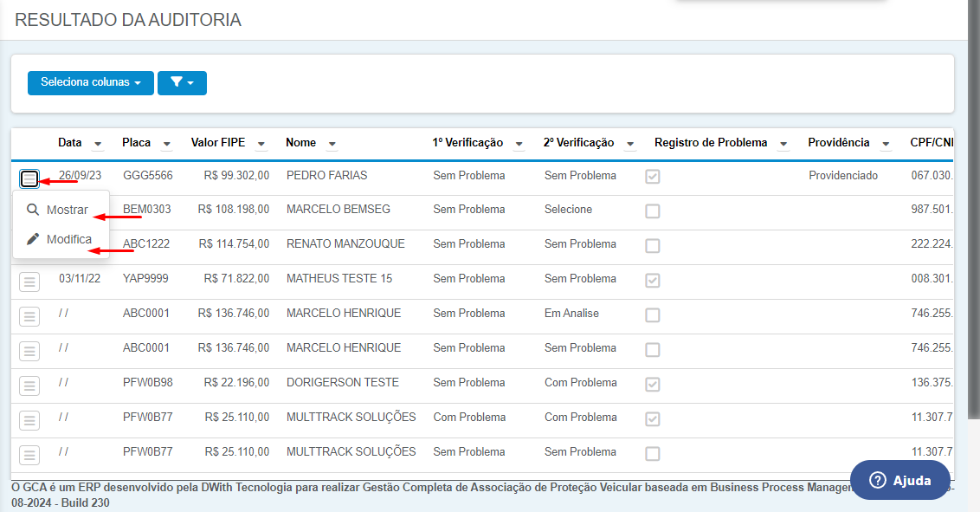Click the magnifier icon beside Mostrar
980x512 pixels.
pos(33,210)
